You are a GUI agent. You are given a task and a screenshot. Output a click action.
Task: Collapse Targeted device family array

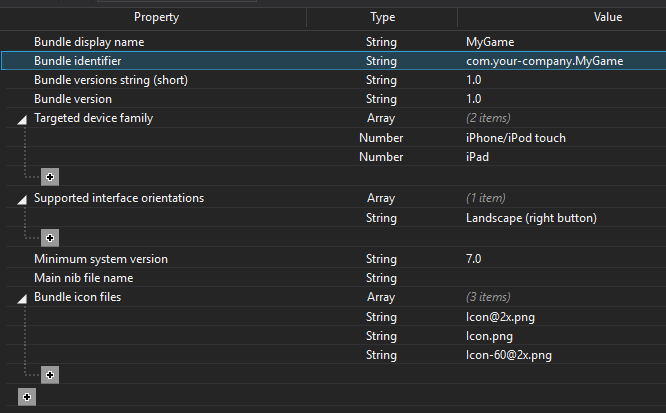22,120
